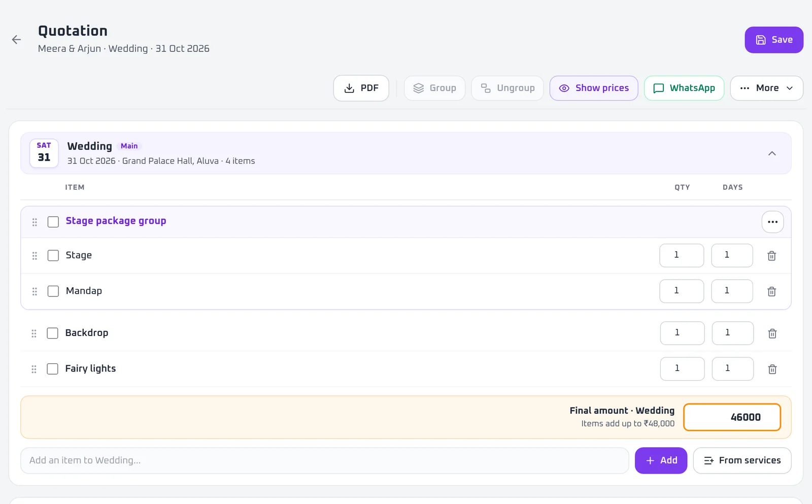
Task: Share the quotation via WhatsApp
Action: [684, 88]
